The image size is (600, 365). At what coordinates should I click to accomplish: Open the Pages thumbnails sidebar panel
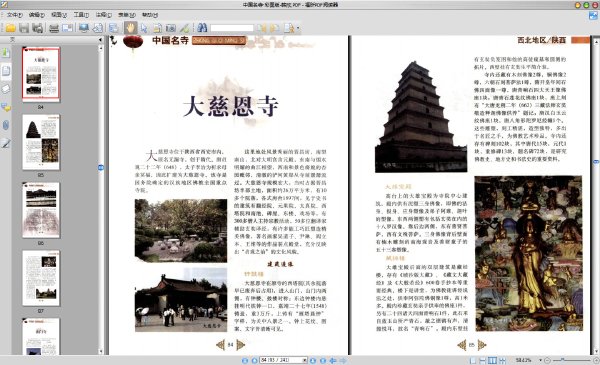coord(6,71)
